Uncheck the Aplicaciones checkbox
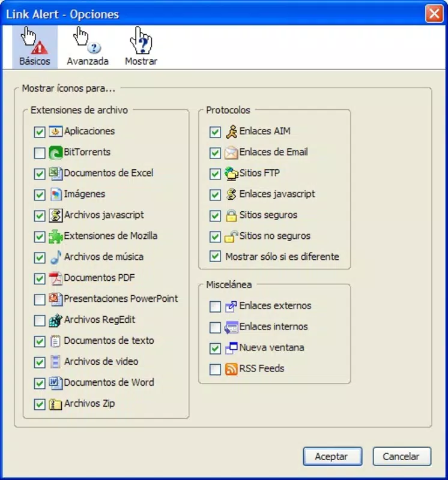 tap(40, 132)
